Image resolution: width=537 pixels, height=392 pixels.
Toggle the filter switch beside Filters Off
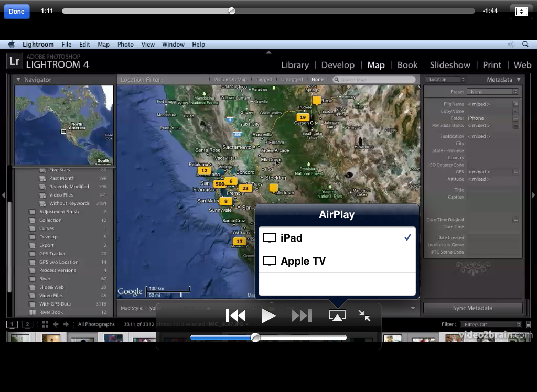528,324
